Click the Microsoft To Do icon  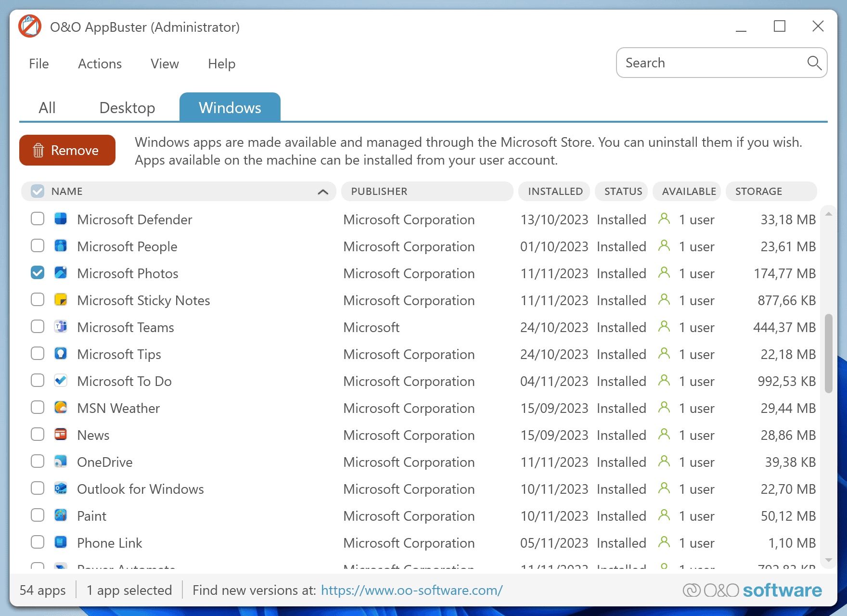click(61, 381)
